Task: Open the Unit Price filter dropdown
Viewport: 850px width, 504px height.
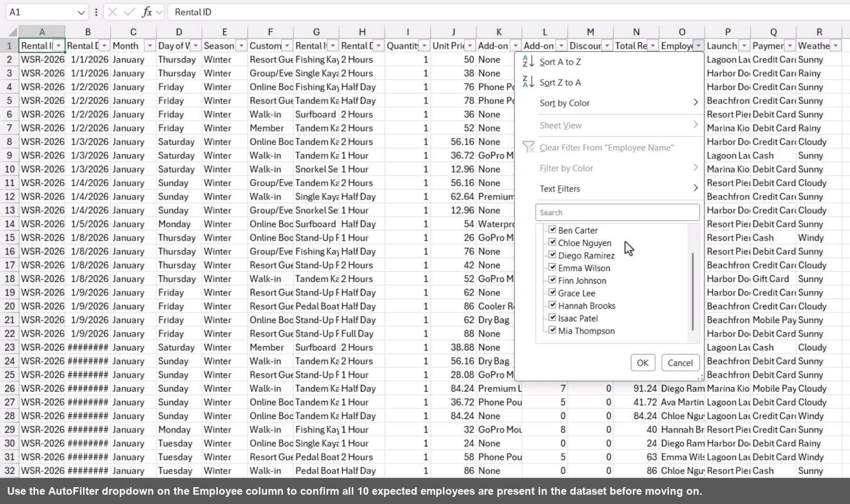Action: point(470,46)
